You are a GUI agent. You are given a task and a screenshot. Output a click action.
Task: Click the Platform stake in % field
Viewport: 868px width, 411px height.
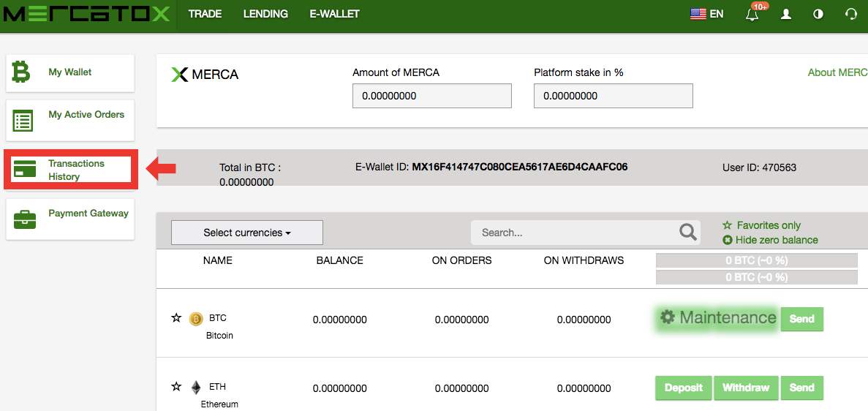(614, 96)
